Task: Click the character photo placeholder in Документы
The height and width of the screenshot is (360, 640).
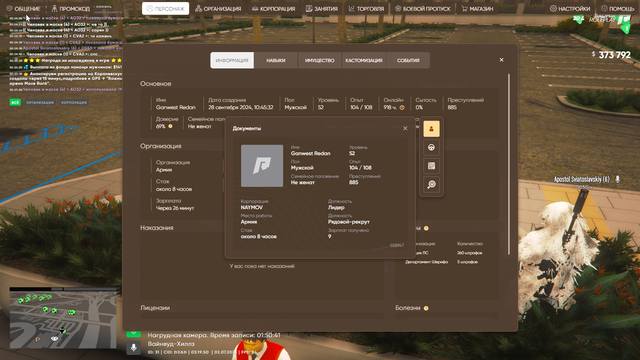Action: coord(262,166)
